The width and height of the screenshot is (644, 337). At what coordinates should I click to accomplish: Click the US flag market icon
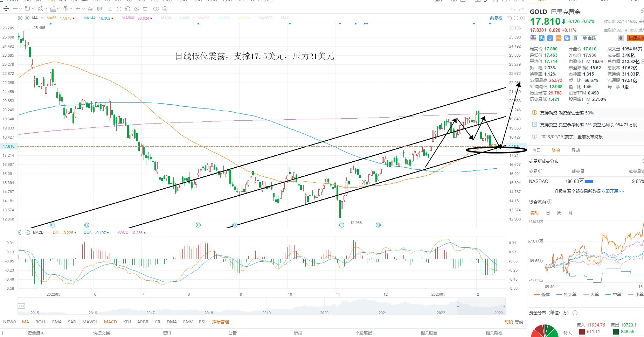click(x=533, y=38)
